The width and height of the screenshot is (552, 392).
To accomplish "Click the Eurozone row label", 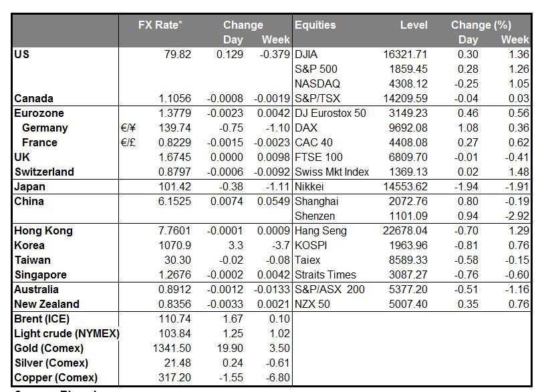I will [x=39, y=114].
